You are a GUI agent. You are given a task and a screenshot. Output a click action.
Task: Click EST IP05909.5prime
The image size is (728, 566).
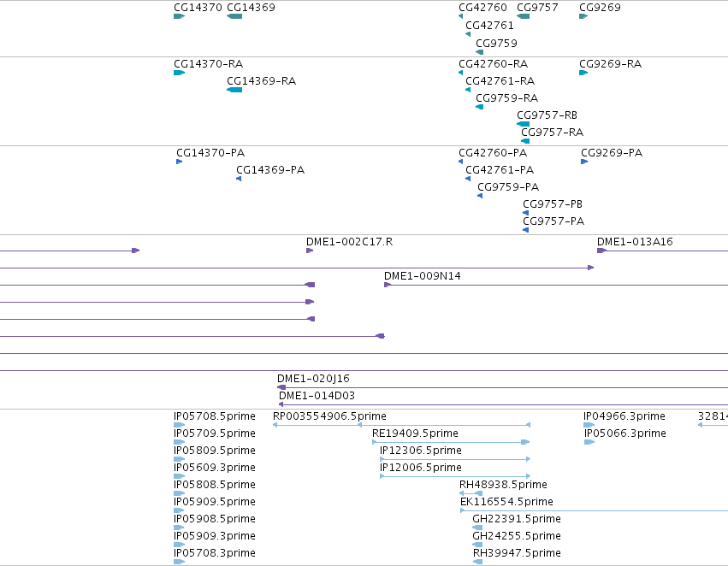point(215,502)
